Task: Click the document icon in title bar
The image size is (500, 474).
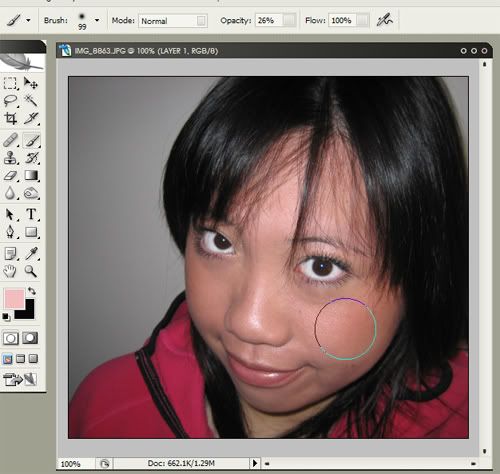Action: (66, 50)
